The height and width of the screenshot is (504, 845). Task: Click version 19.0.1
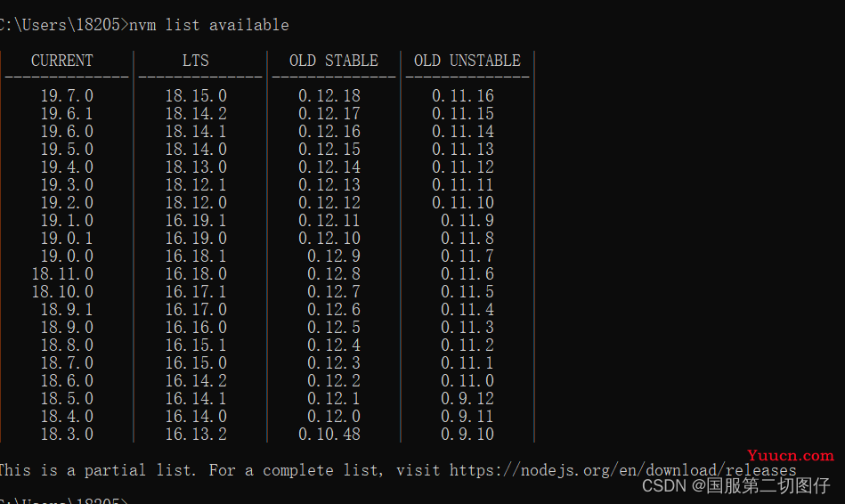[67, 239]
